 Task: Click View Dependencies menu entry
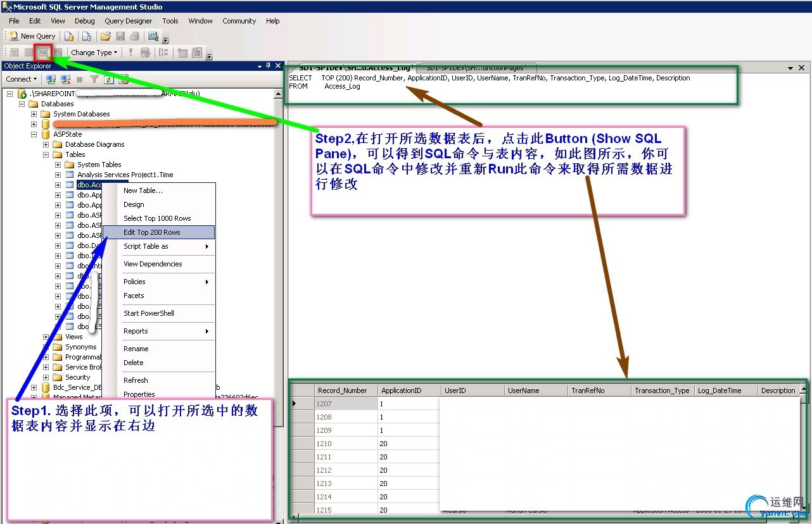coord(159,264)
